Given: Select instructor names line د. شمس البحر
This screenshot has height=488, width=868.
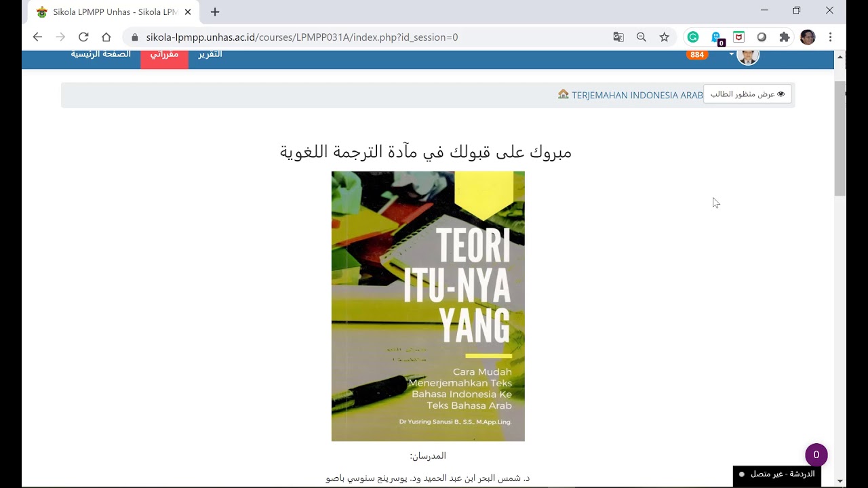Looking at the screenshot, I should coord(428,478).
